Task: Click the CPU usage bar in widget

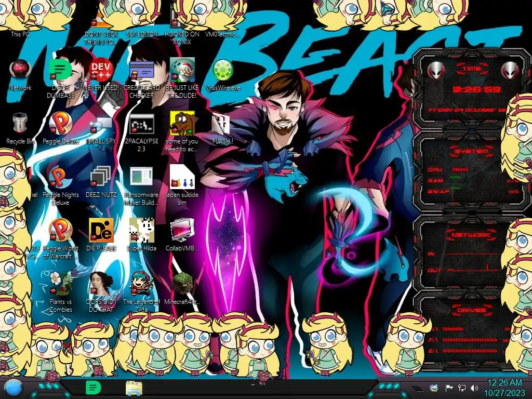Action: click(x=460, y=169)
